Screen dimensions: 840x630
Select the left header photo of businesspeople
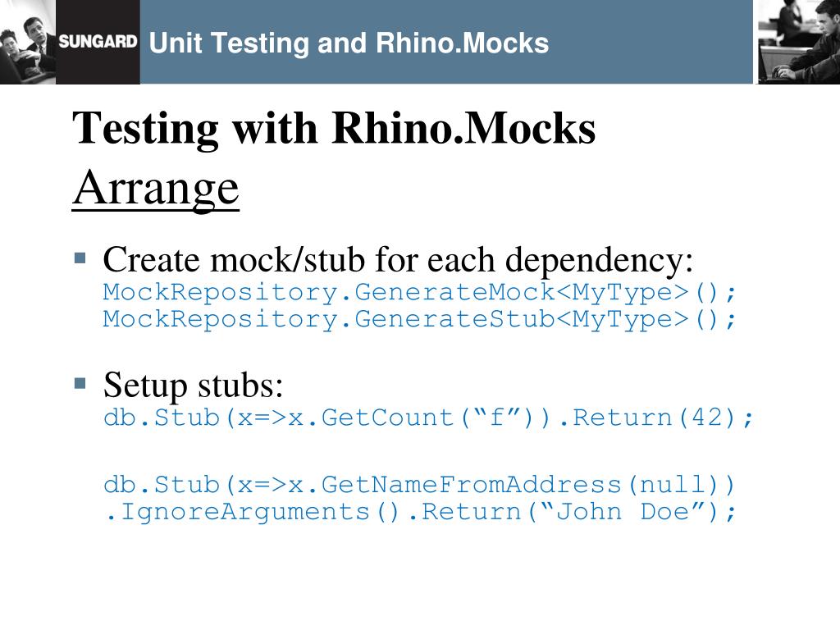[x=28, y=42]
